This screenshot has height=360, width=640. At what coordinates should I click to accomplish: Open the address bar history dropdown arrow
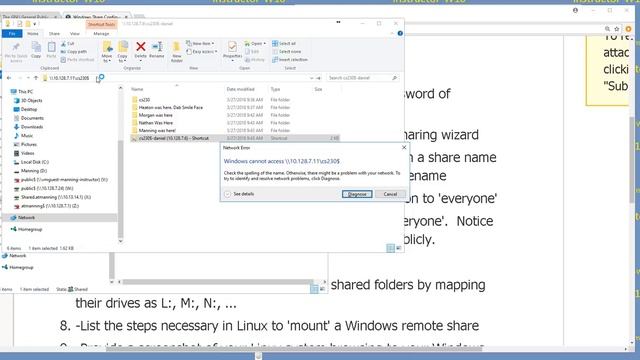point(311,78)
